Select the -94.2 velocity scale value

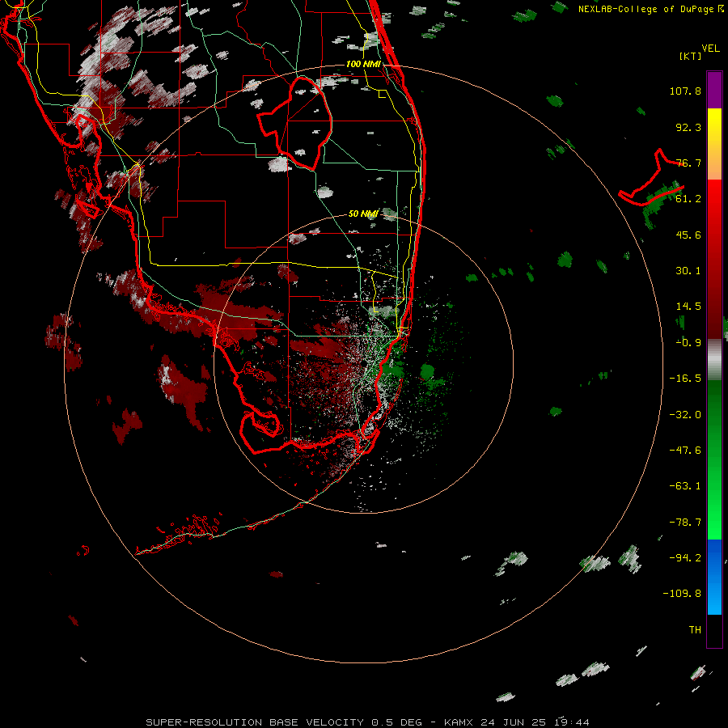click(685, 557)
